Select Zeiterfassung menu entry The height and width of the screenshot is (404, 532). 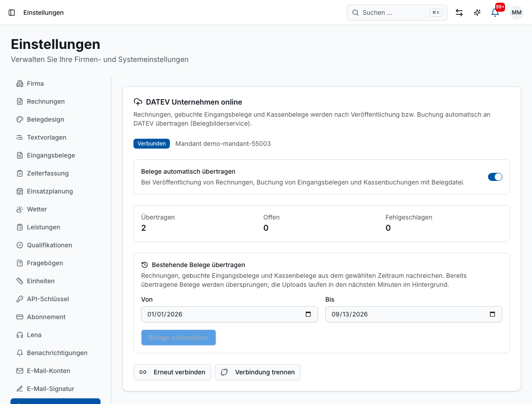point(55,173)
